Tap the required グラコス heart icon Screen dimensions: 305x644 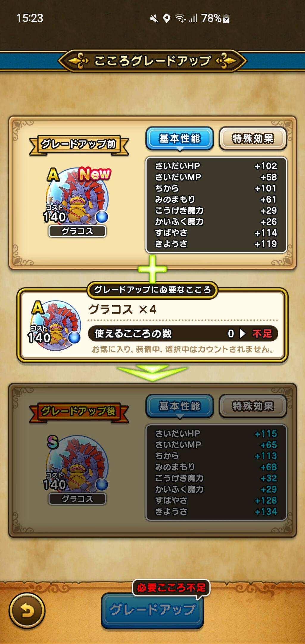[55, 325]
